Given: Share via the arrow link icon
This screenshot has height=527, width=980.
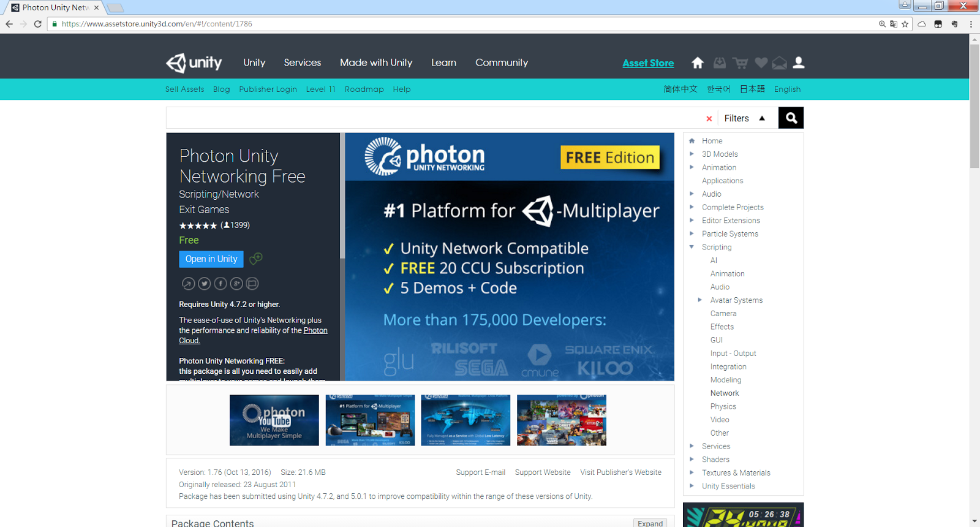Looking at the screenshot, I should coord(188,284).
